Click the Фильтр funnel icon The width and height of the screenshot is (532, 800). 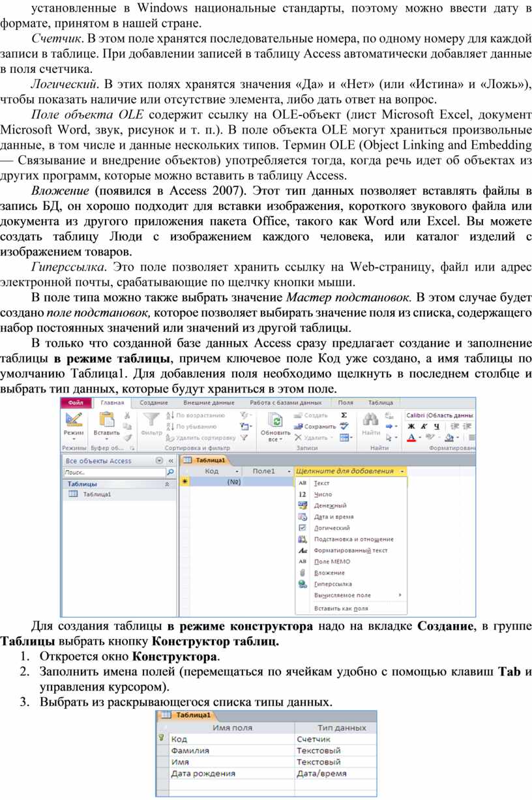(x=151, y=421)
